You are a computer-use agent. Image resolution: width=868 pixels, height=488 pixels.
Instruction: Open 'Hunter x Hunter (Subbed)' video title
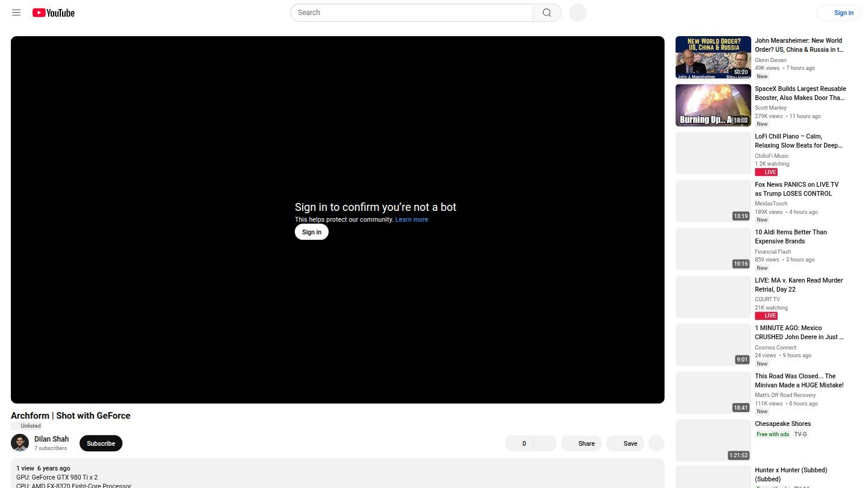[x=791, y=475]
